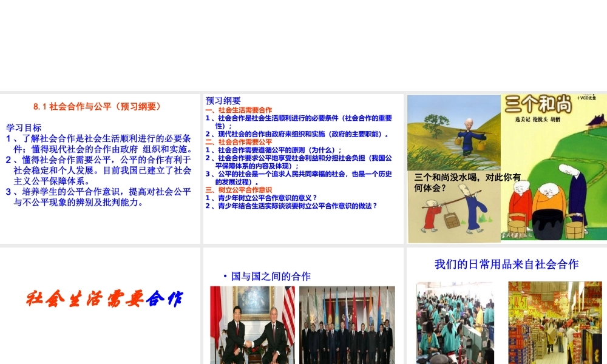
Task: Click outline line 现代社会的合作由政府来组织和实施
Action: click(297, 134)
